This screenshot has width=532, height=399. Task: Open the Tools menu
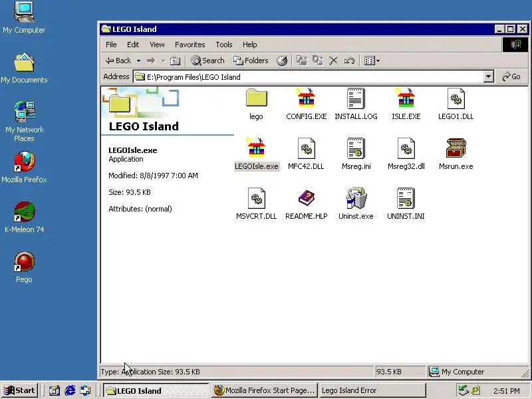224,45
